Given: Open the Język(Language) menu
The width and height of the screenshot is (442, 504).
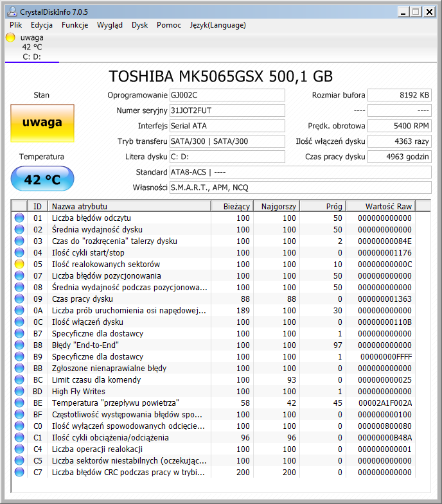Looking at the screenshot, I should [218, 25].
